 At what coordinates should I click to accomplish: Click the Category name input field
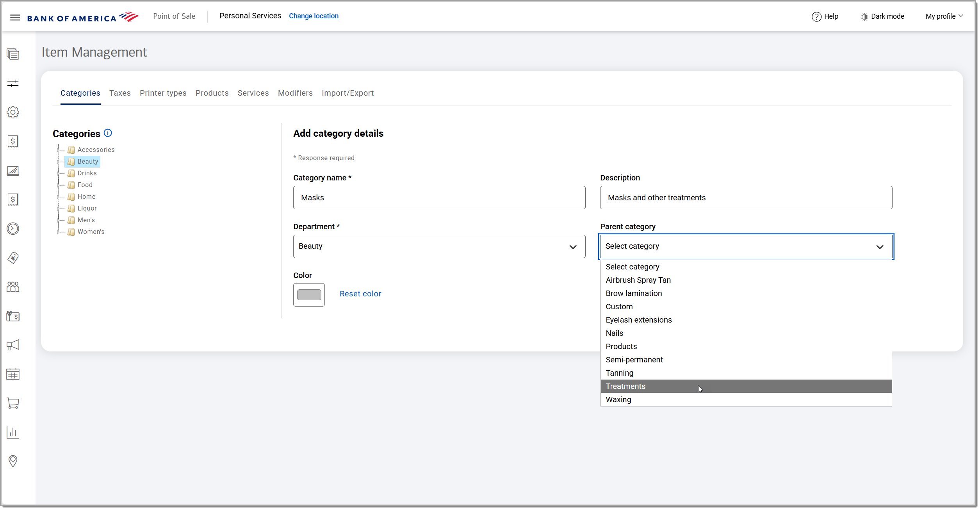tap(439, 198)
